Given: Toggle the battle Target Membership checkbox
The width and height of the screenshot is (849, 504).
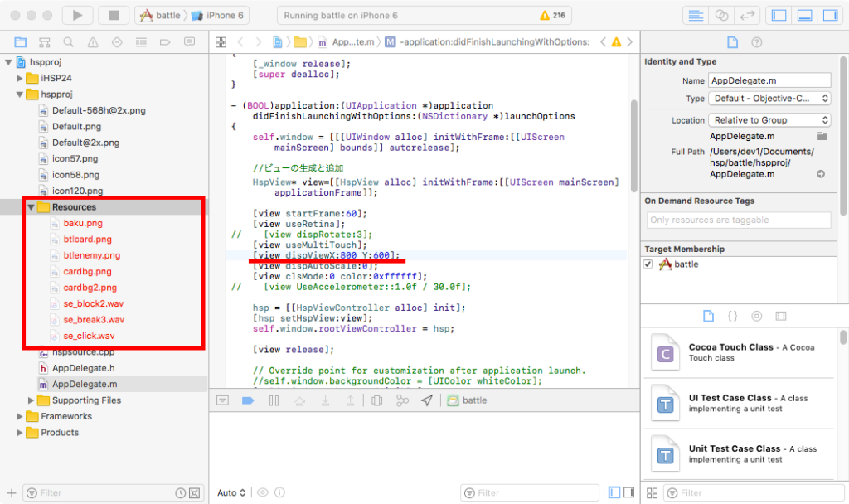Looking at the screenshot, I should 649,265.
